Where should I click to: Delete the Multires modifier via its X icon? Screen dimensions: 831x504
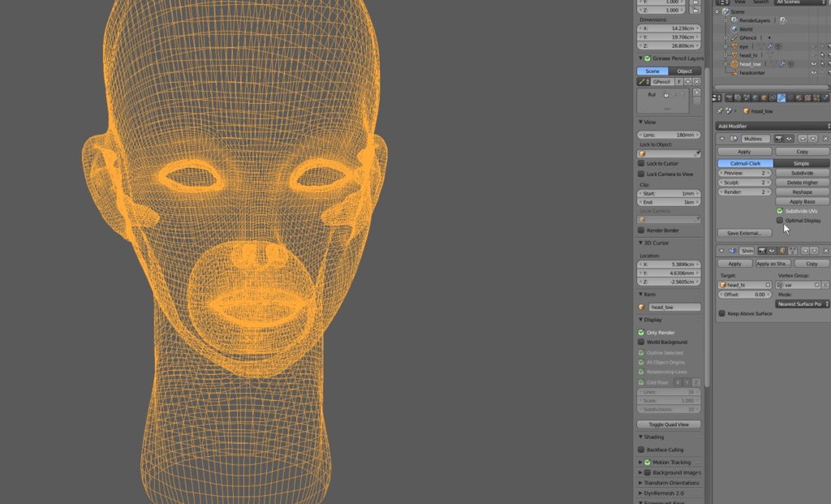[825, 139]
